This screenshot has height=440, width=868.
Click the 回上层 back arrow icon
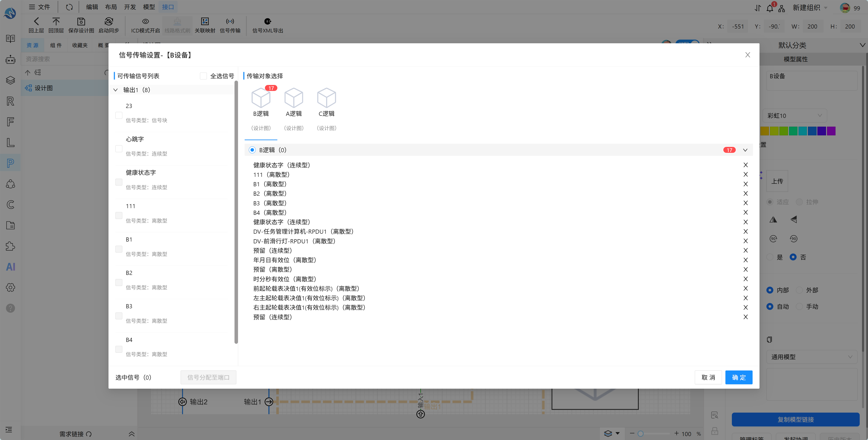pos(36,22)
